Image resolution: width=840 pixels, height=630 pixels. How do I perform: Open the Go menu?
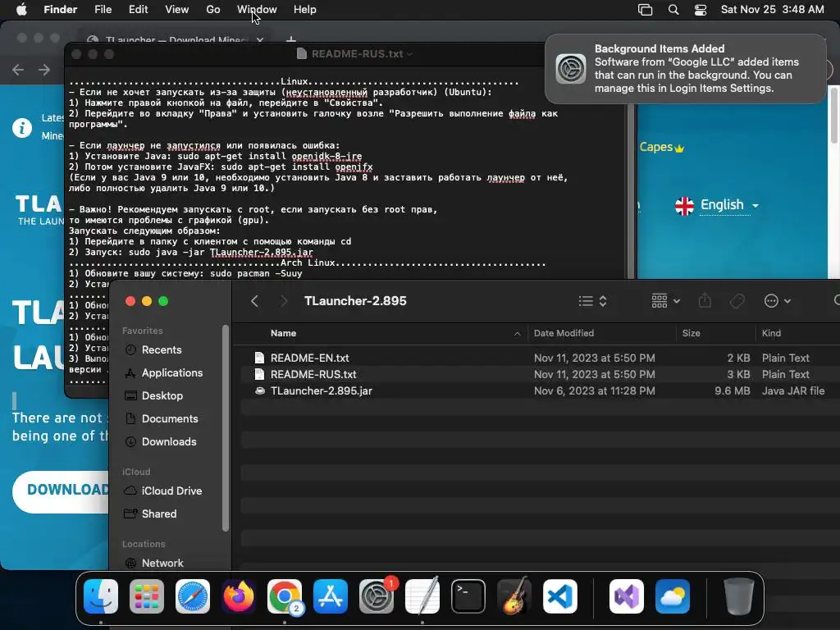[213, 10]
